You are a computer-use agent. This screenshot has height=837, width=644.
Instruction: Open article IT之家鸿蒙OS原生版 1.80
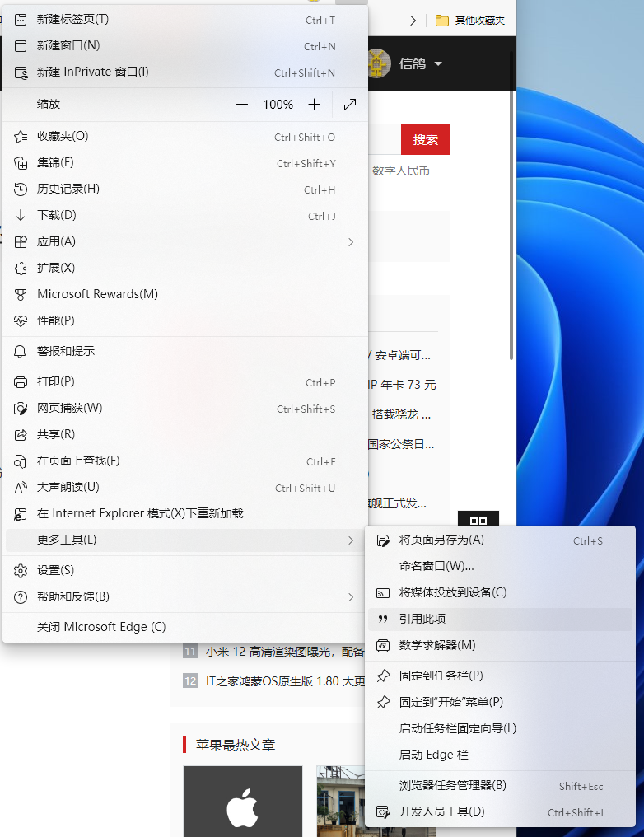pos(286,681)
